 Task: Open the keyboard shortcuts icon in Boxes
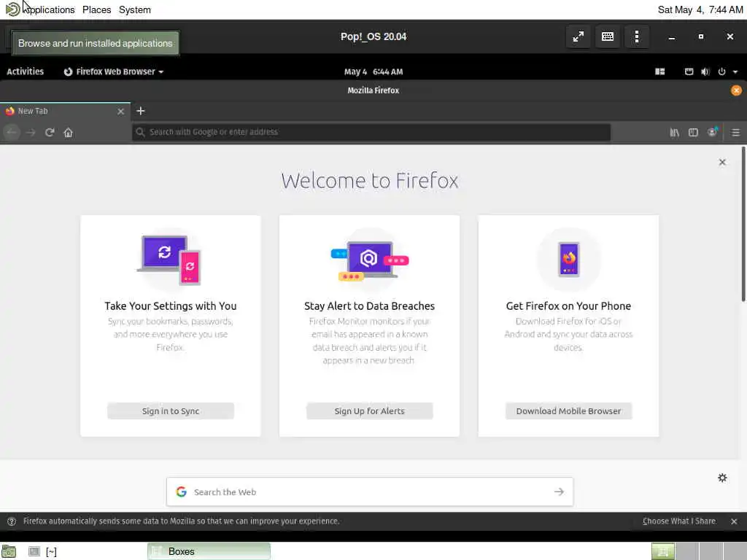point(608,36)
